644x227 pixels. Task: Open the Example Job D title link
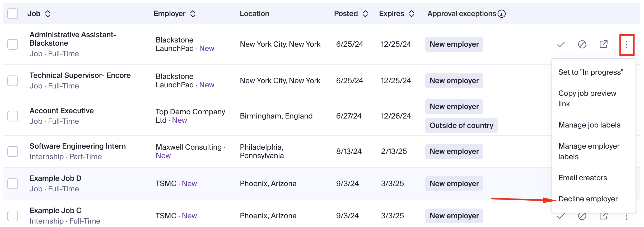55,178
